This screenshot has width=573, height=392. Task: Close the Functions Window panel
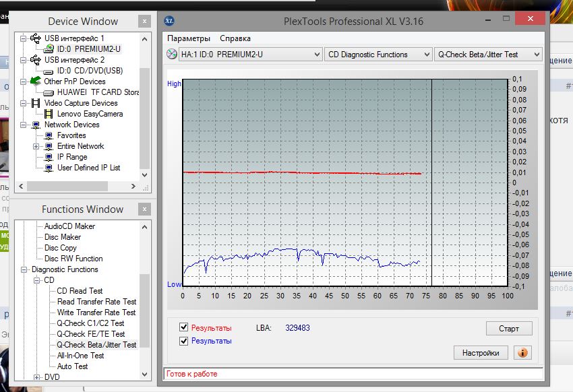tap(144, 209)
